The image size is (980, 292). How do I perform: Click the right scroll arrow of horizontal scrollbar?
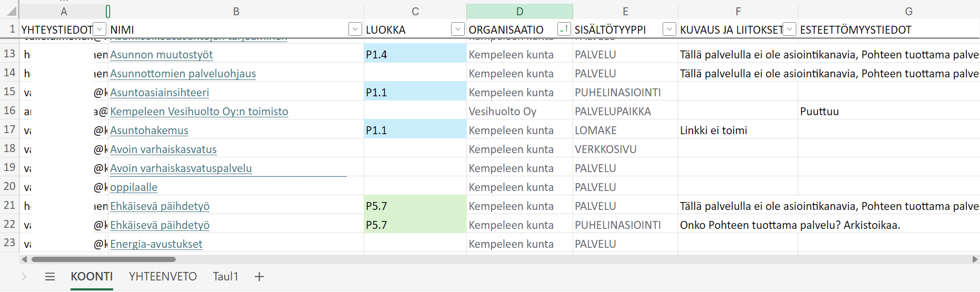975,259
